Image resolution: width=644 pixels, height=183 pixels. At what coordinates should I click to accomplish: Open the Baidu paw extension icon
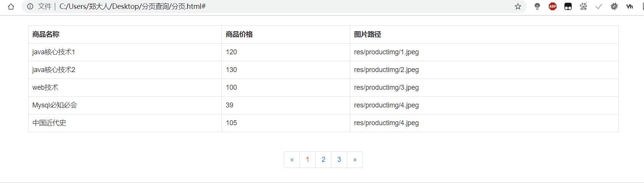pos(583,7)
